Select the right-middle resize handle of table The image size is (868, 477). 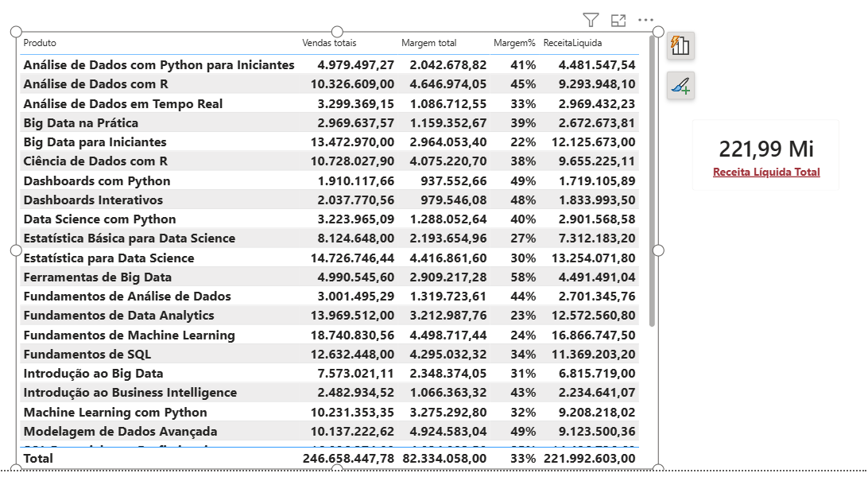(658, 250)
